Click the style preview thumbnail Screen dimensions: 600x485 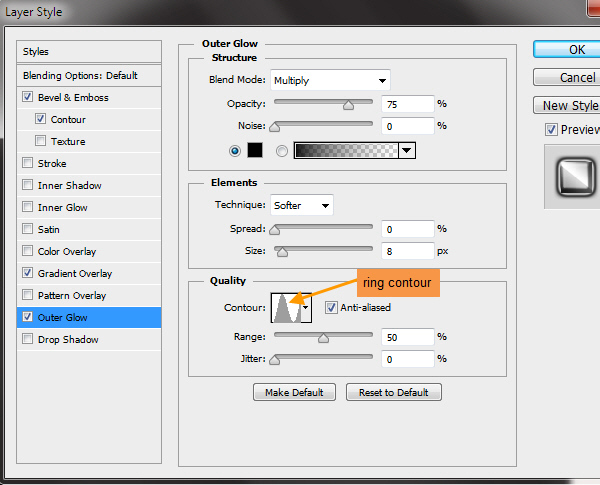click(573, 176)
